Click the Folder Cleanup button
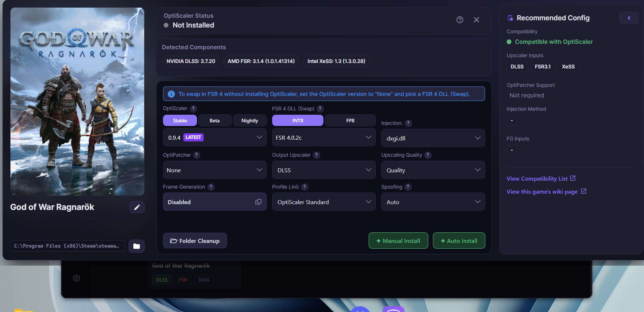This screenshot has height=312, width=644. 195,241
